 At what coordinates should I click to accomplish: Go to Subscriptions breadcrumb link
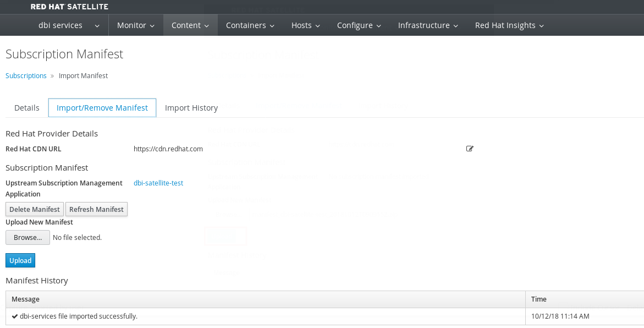point(26,75)
